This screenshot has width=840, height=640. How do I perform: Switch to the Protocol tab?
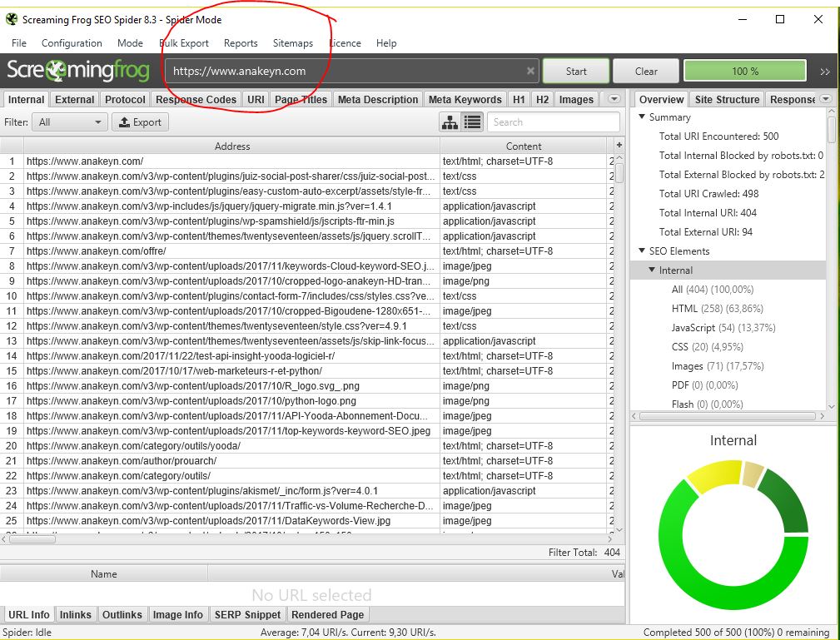point(125,100)
